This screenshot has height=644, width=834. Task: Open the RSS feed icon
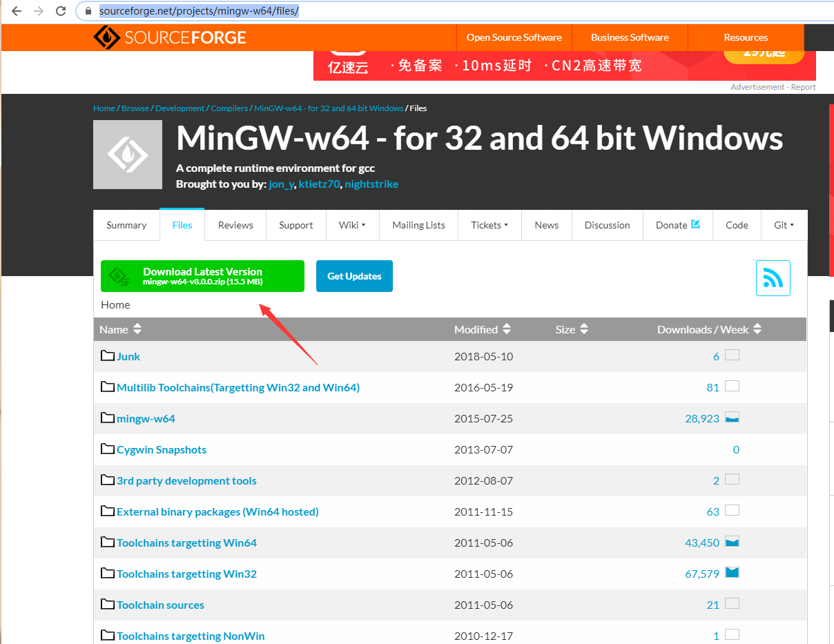(773, 277)
